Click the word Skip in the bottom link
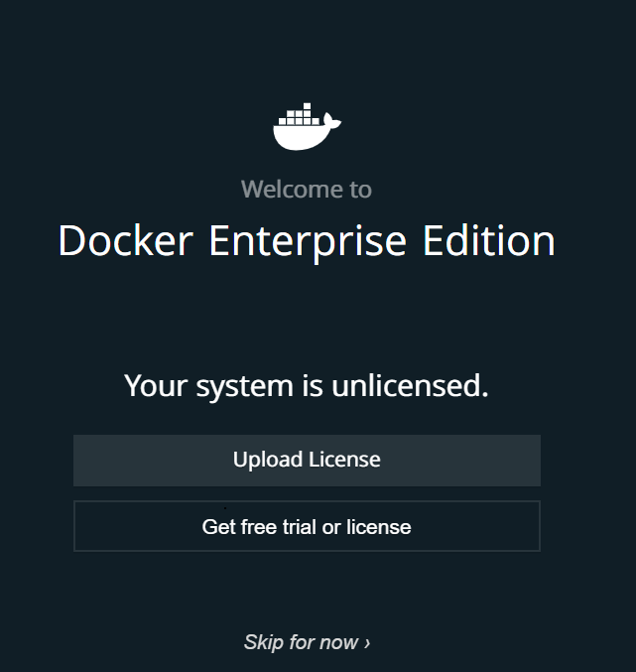 (264, 642)
